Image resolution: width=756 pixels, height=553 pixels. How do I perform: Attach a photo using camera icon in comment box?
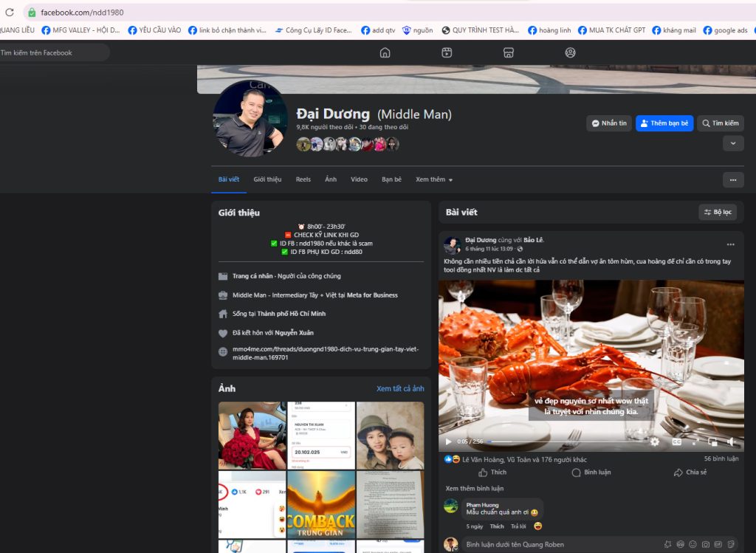pyautogui.click(x=706, y=545)
